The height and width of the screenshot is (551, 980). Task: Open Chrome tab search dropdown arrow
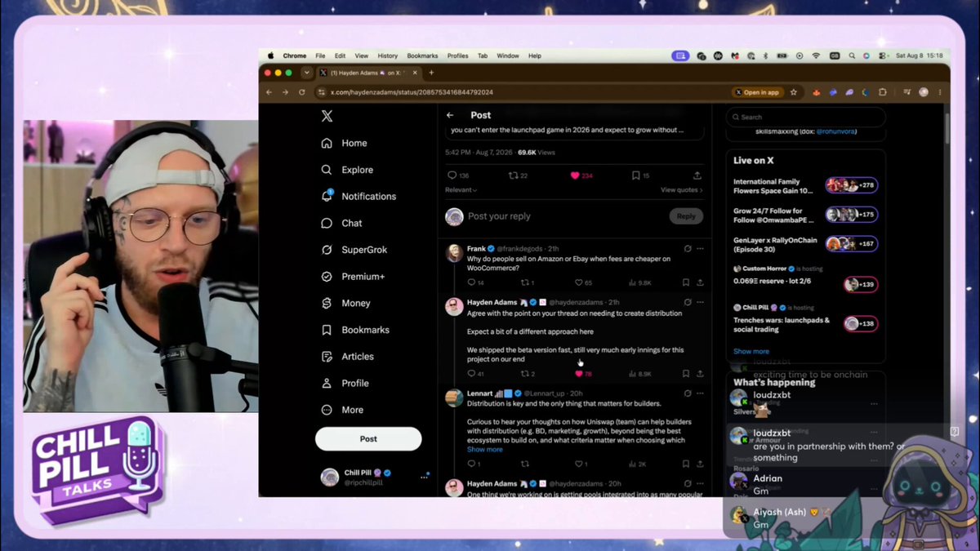(x=306, y=73)
